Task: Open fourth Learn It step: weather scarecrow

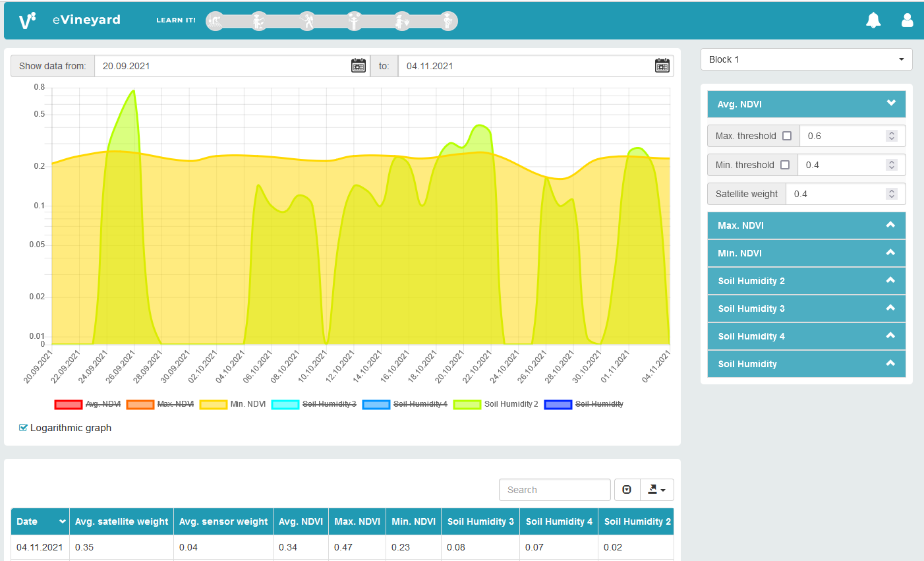Action: [x=355, y=21]
